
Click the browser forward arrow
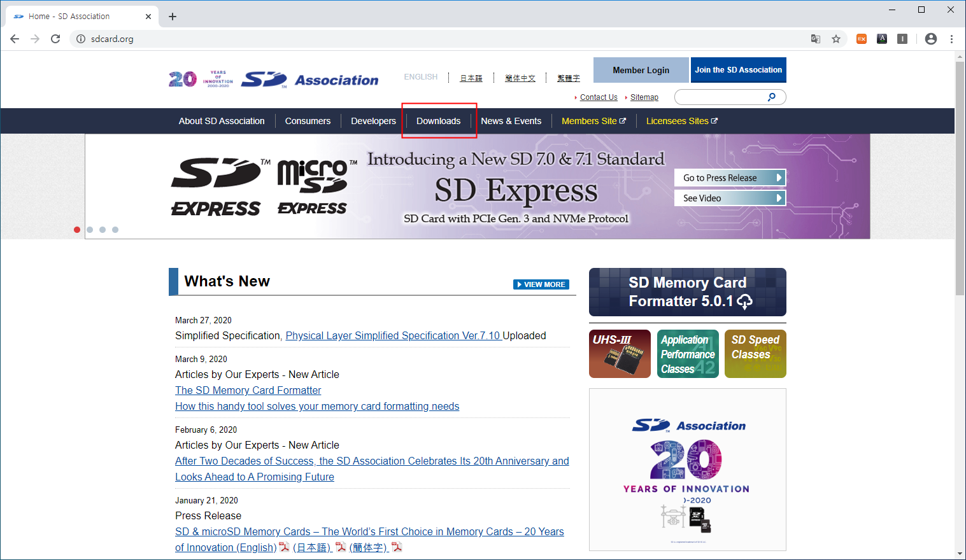point(35,39)
